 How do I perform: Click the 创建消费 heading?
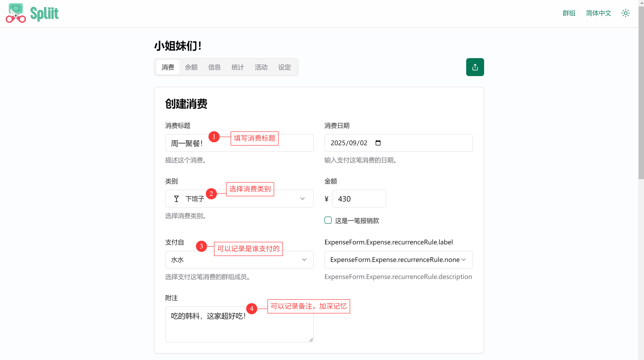(186, 104)
